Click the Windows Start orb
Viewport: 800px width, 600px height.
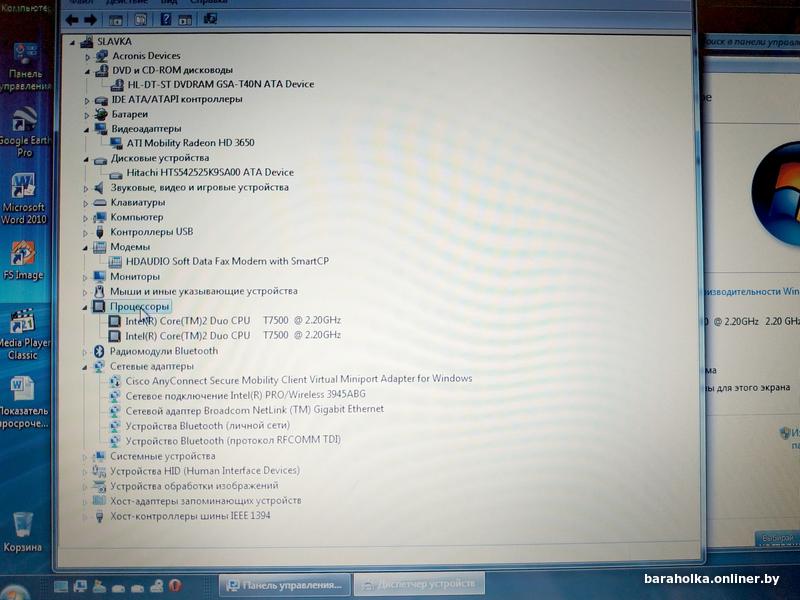14,592
